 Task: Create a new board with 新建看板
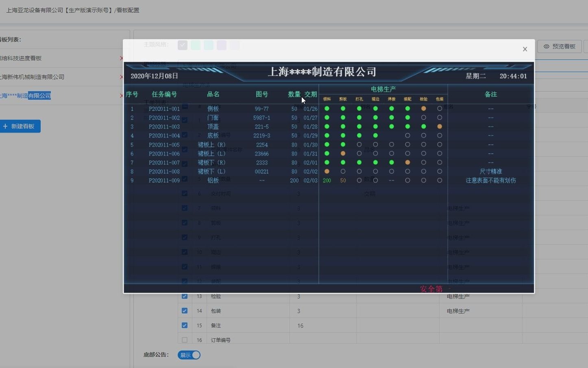[20, 126]
